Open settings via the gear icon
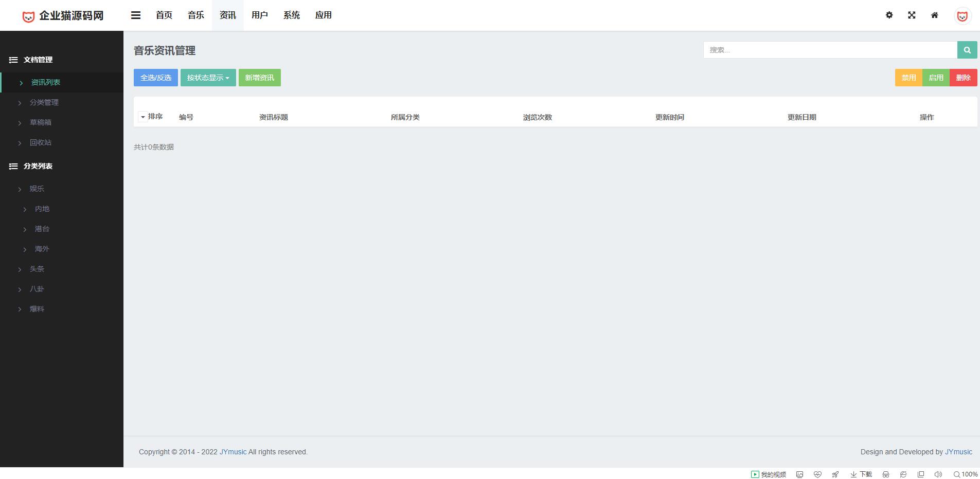This screenshot has height=479, width=980. coord(889,15)
